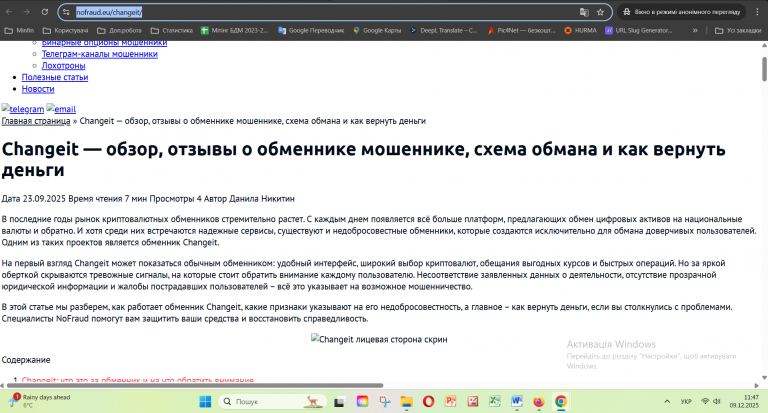Click the Содержание heading text
Viewport: 768px width, 413px height.
[26, 360]
